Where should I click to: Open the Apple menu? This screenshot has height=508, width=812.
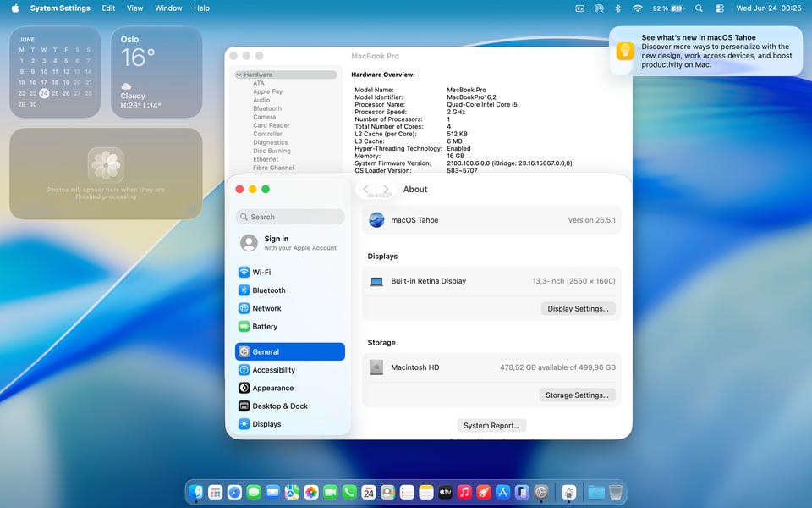tap(15, 8)
